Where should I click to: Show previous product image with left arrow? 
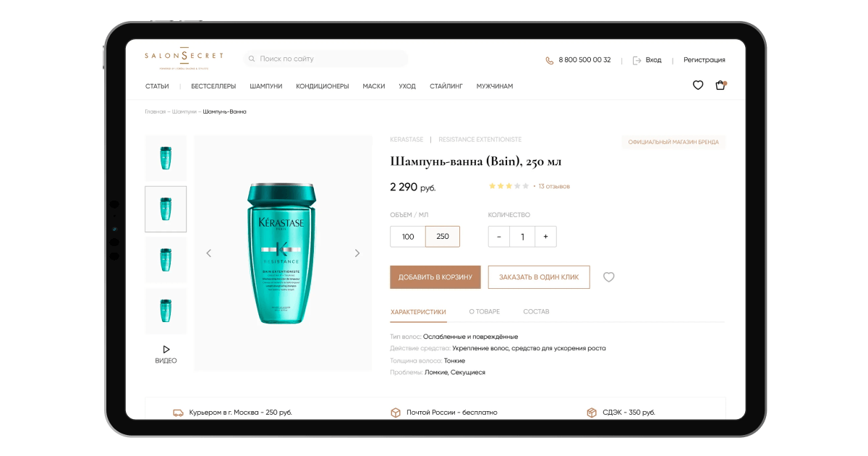[x=209, y=253]
